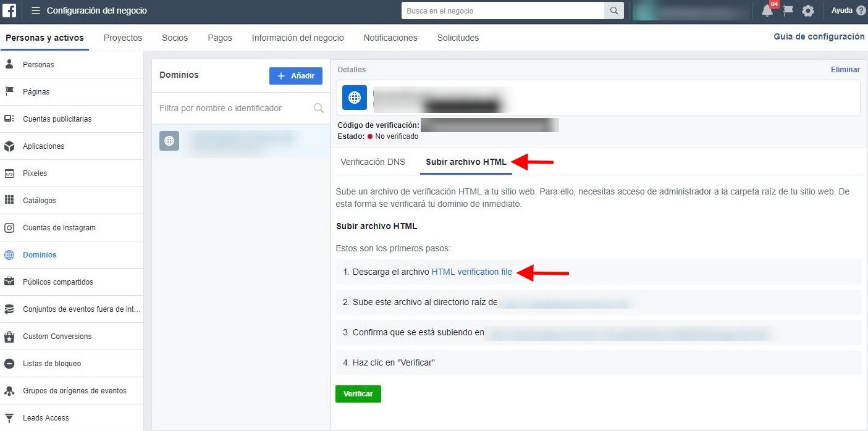Image resolution: width=868 pixels, height=431 pixels.
Task: Click the Personas sidebar person icon
Action: pos(9,64)
